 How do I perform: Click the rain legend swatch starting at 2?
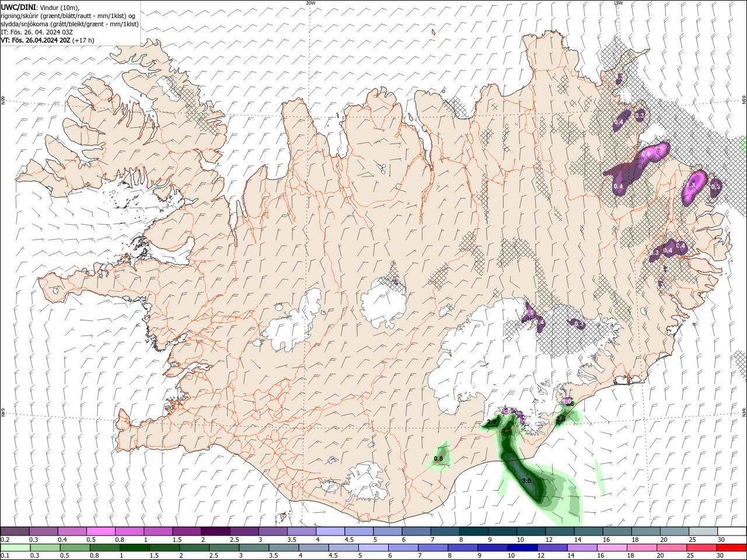[194, 548]
